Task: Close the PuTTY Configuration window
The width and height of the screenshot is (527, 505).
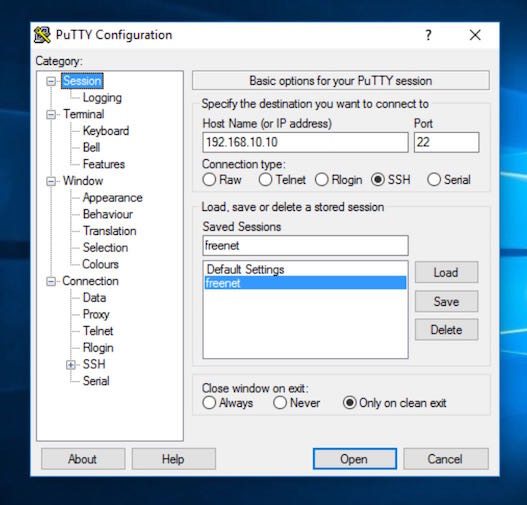Action: pos(475,35)
